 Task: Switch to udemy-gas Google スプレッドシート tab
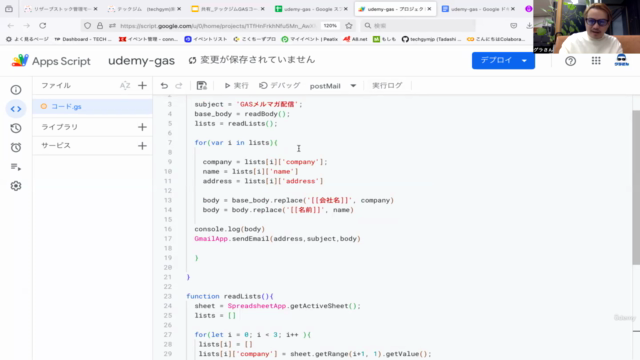coord(312,9)
